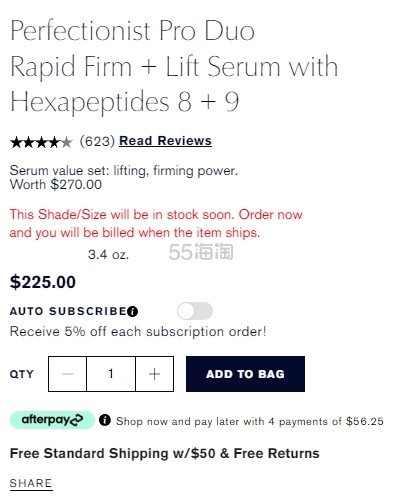The height and width of the screenshot is (503, 402).
Task: Click the in stock soon notice
Action: point(156,223)
